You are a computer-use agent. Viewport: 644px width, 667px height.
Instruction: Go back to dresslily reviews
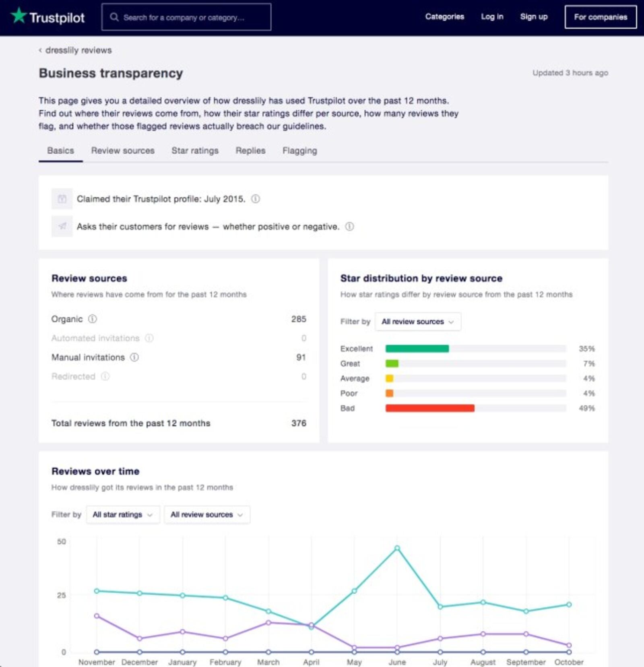coord(78,50)
